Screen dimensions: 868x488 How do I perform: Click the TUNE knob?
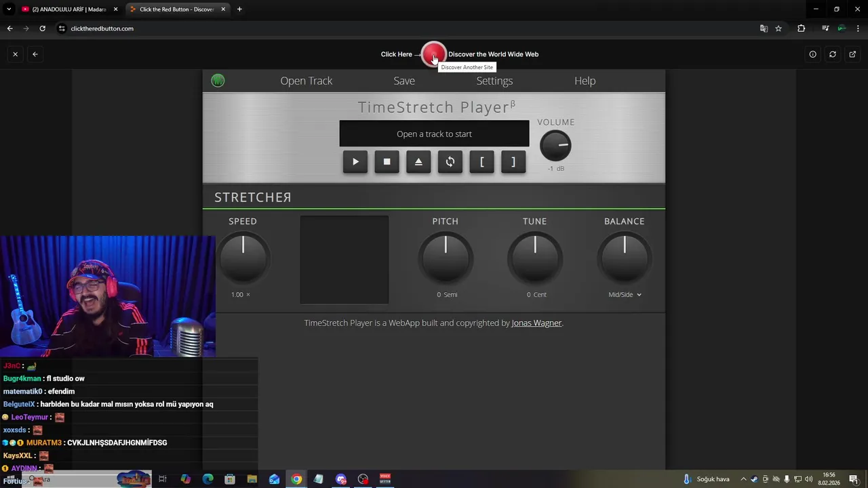pos(535,258)
